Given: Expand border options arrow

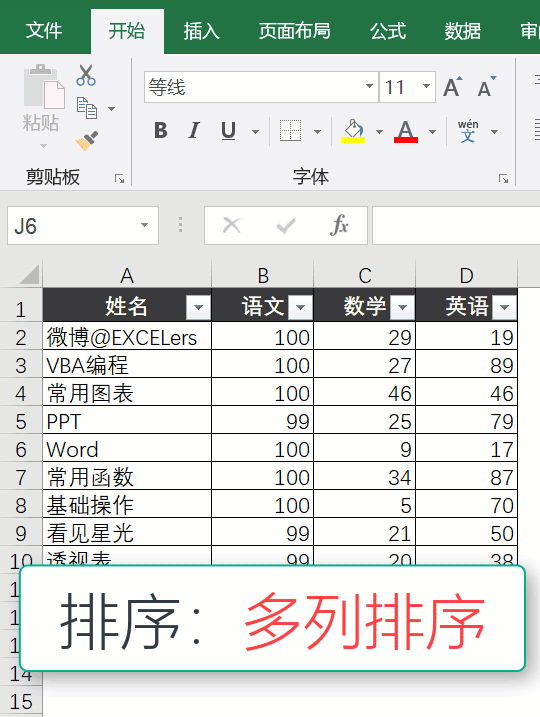Looking at the screenshot, I should point(317,132).
